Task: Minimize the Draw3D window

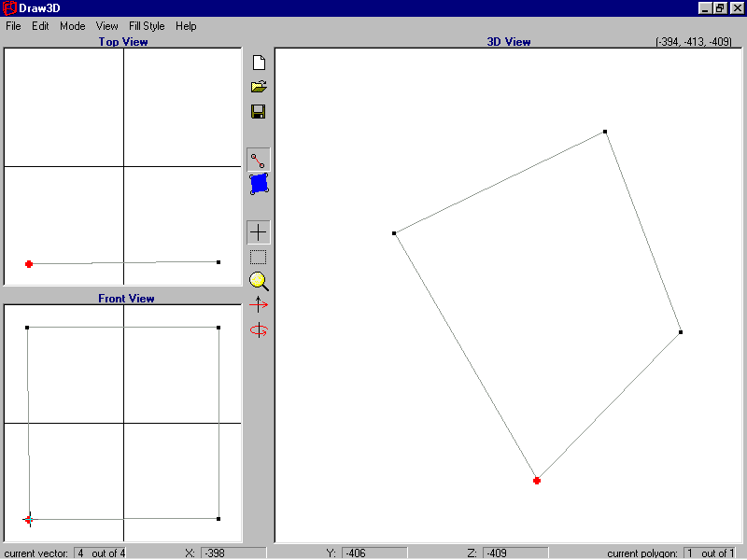Action: (705, 8)
